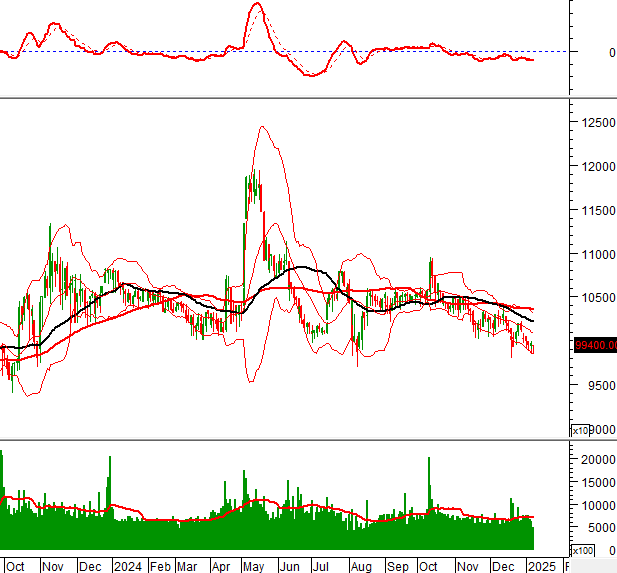Viewport: 617px width, 573px height.
Task: Click the Sep month label on time axis
Action: pos(397,566)
